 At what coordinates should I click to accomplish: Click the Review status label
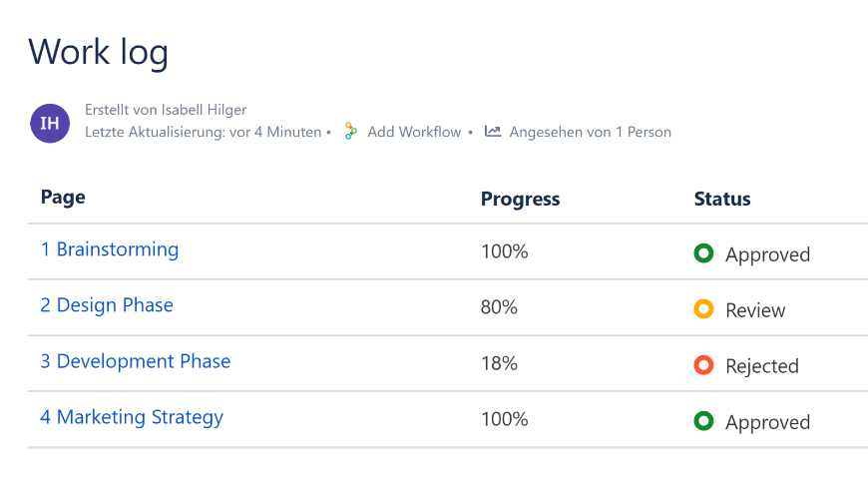(x=755, y=310)
